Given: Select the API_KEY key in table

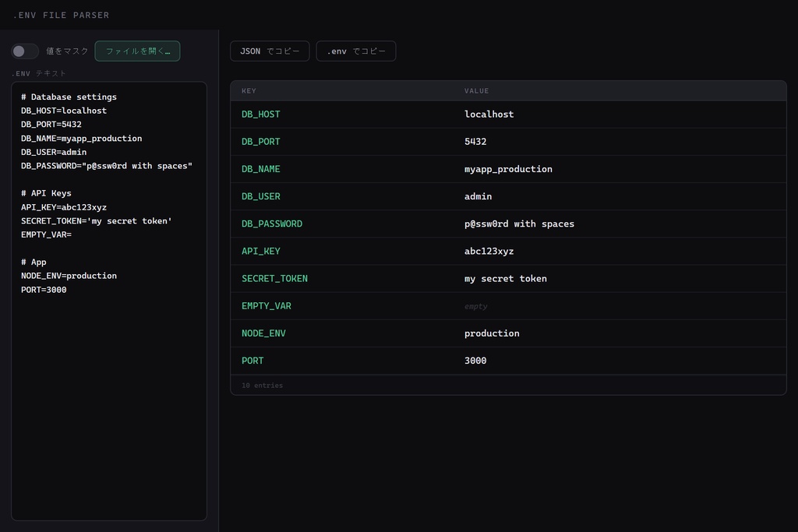Looking at the screenshot, I should 260,252.
